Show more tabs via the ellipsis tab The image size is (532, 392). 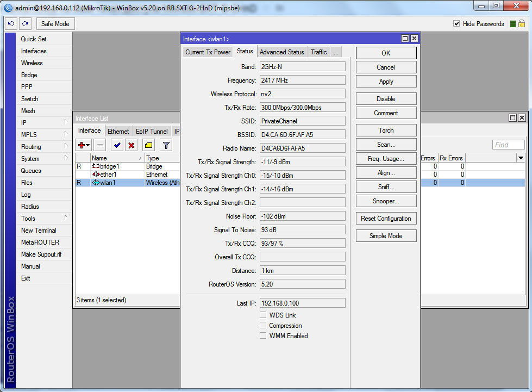click(x=336, y=52)
